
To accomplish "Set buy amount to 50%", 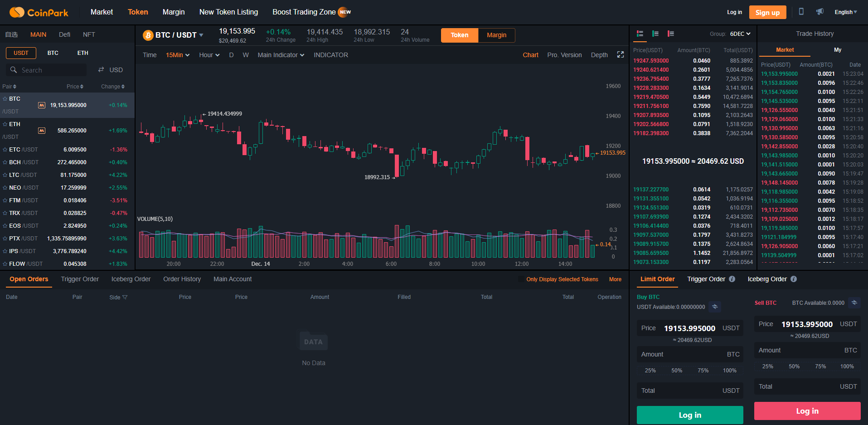I will point(677,371).
